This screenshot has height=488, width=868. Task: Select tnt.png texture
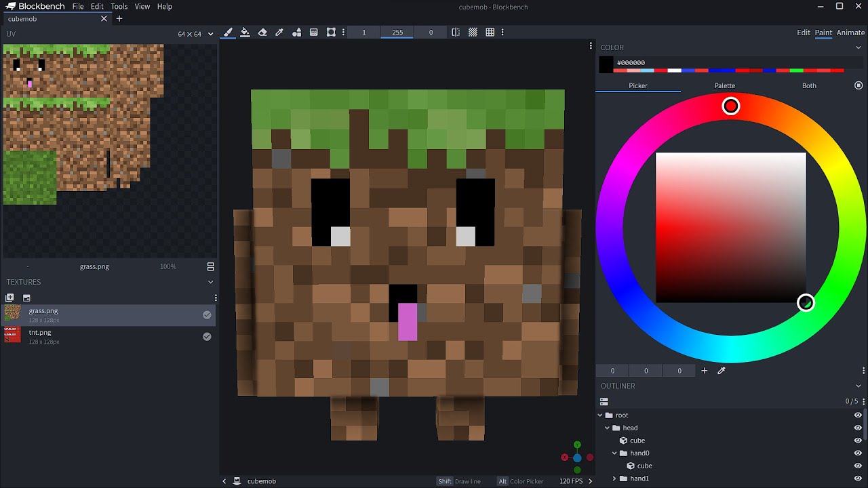tap(108, 337)
